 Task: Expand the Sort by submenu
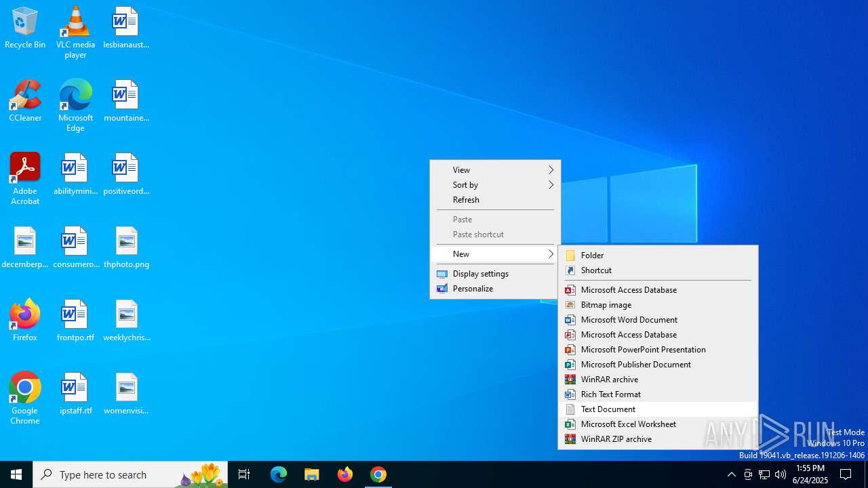click(495, 185)
